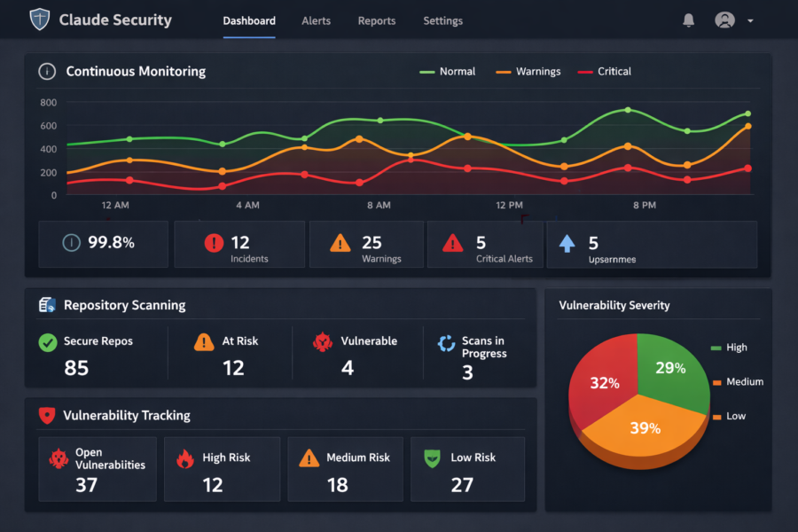Open the notifications bell
Viewport: 798px width, 532px height.
[688, 20]
